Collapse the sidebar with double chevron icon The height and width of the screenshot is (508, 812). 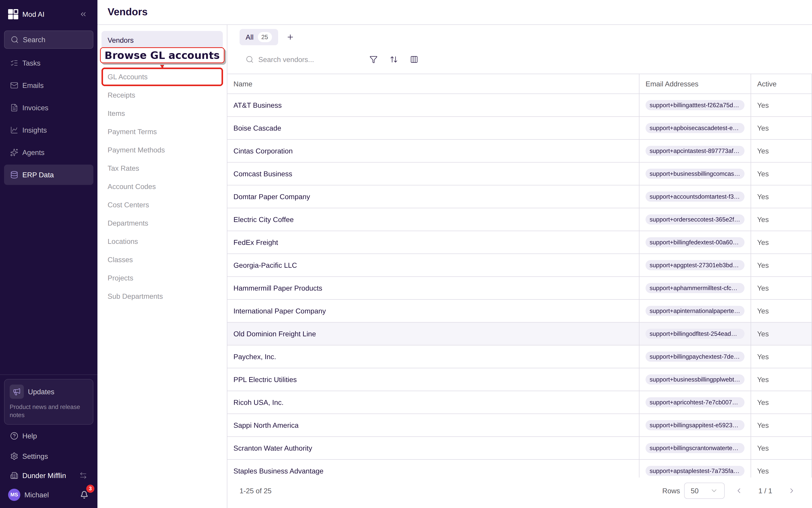[x=83, y=14]
